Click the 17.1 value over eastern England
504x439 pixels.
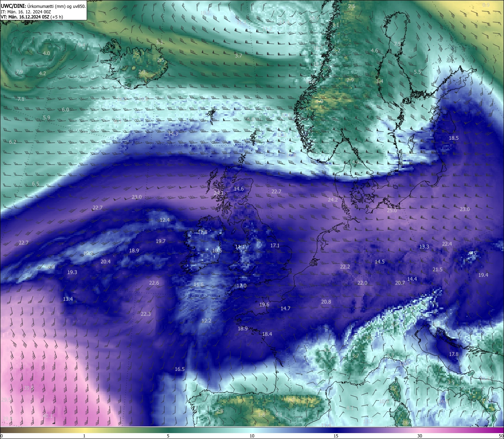(x=275, y=246)
